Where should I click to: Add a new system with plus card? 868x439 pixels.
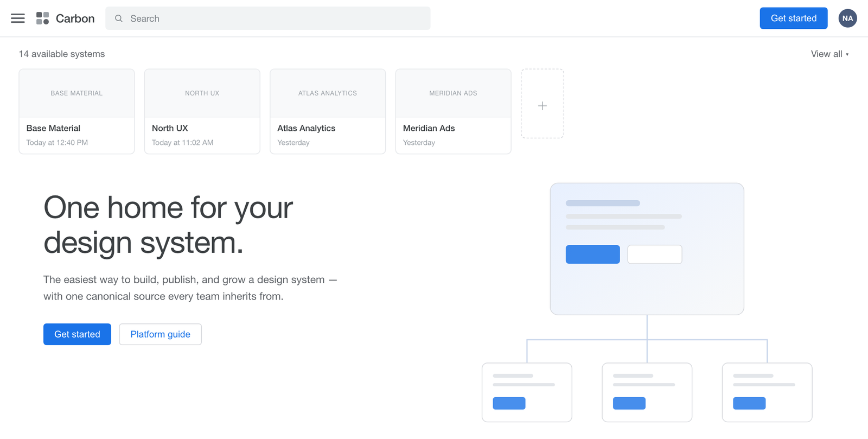542,104
